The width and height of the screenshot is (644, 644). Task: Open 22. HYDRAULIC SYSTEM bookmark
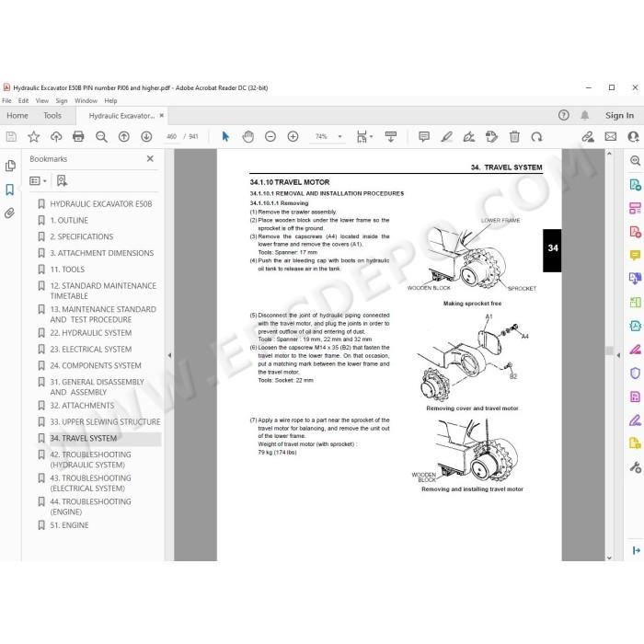(91, 333)
